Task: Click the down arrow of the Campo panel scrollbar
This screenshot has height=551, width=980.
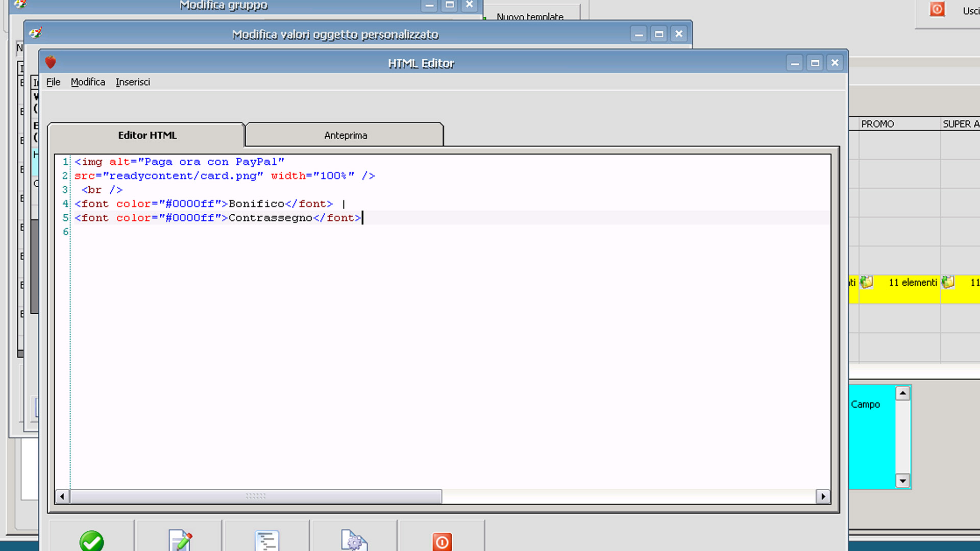Action: (902, 481)
